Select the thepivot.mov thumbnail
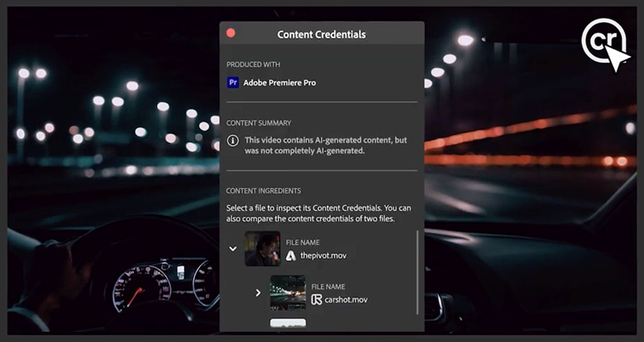The width and height of the screenshot is (644, 342). 263,249
